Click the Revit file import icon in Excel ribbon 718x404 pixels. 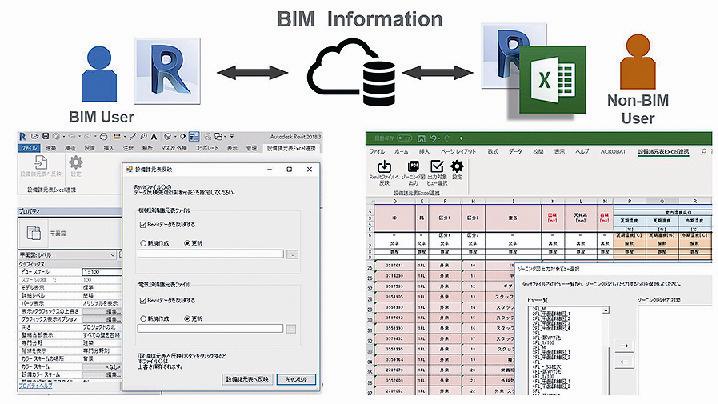[384, 166]
